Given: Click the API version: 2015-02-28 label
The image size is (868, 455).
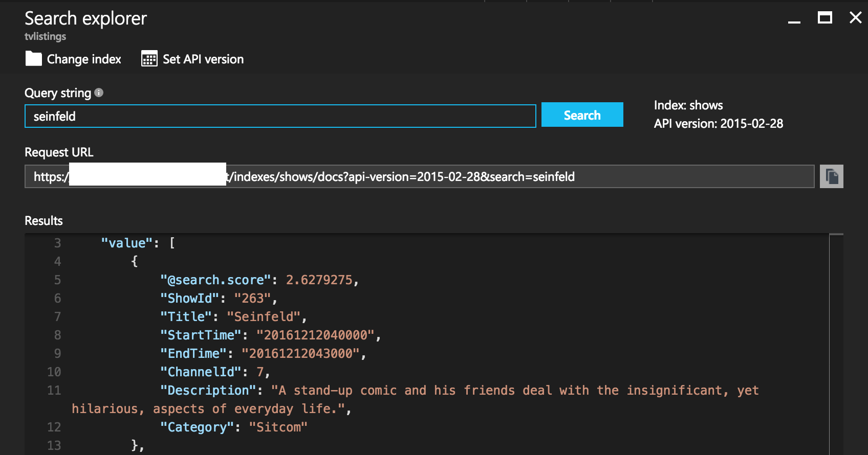Looking at the screenshot, I should click(719, 124).
